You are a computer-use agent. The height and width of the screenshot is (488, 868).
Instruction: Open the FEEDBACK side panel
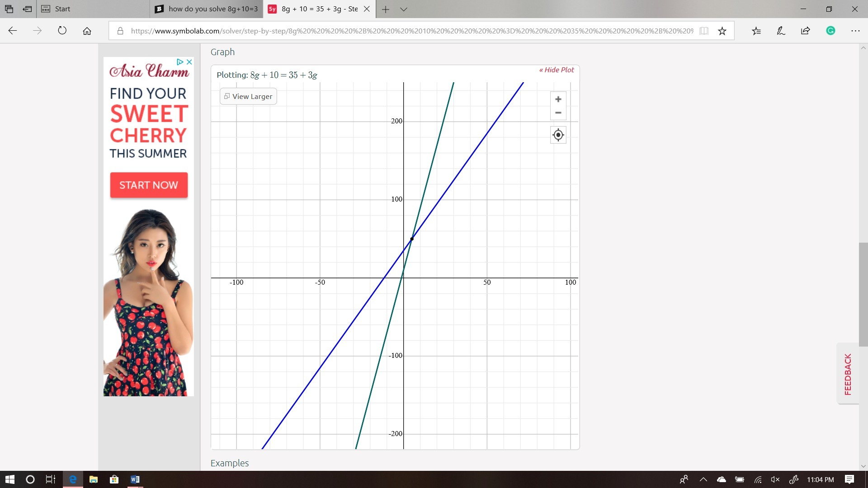[x=848, y=374]
